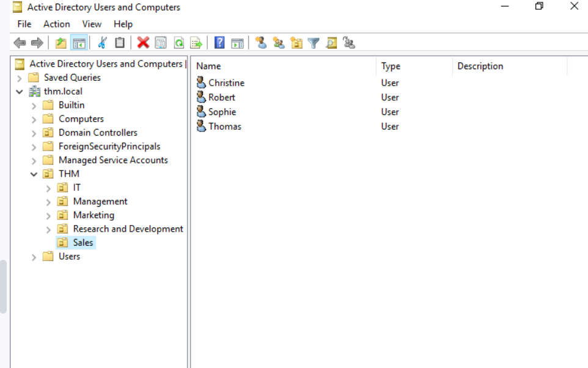
Task: Click the red Delete X icon
Action: [143, 43]
